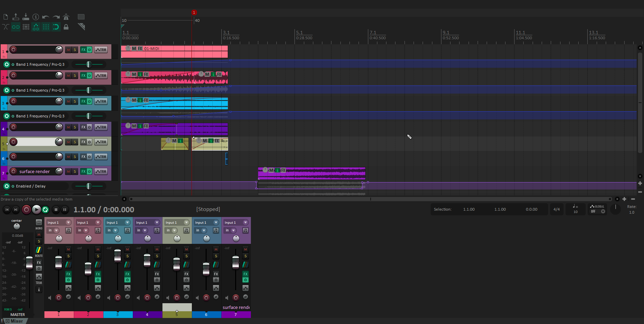
Task: Go to project start with transport button
Action: pos(7,210)
